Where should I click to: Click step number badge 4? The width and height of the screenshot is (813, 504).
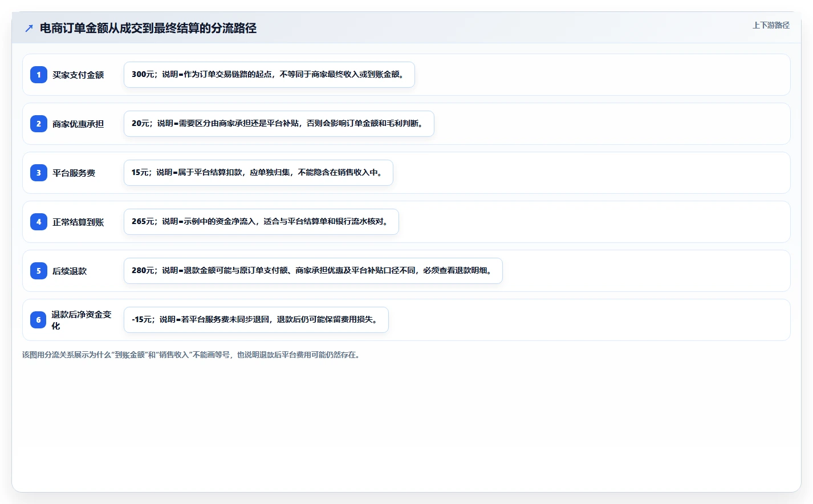pos(39,222)
